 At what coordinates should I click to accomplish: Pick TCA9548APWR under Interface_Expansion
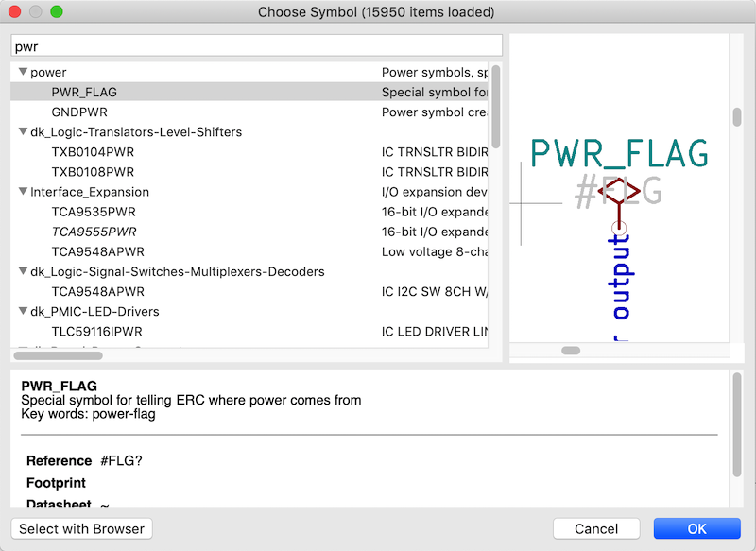(98, 251)
